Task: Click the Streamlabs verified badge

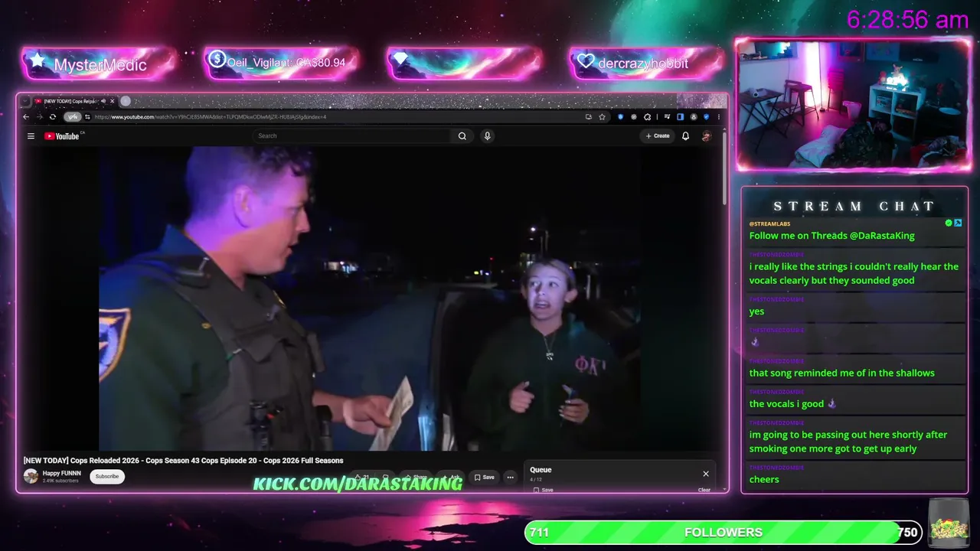Action: tap(949, 223)
